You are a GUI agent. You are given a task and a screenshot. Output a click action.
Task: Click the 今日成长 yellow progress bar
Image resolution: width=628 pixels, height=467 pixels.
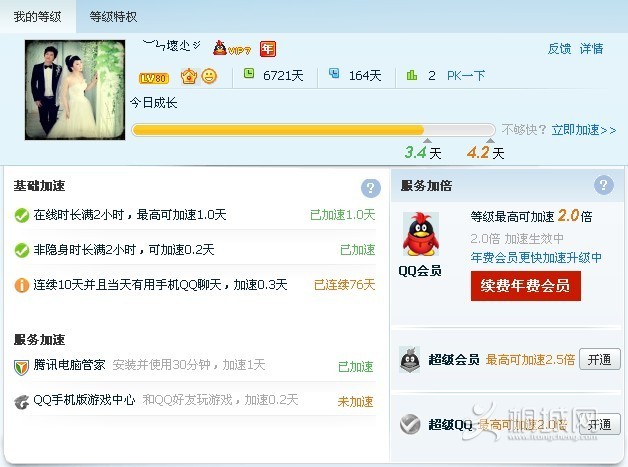click(x=314, y=130)
